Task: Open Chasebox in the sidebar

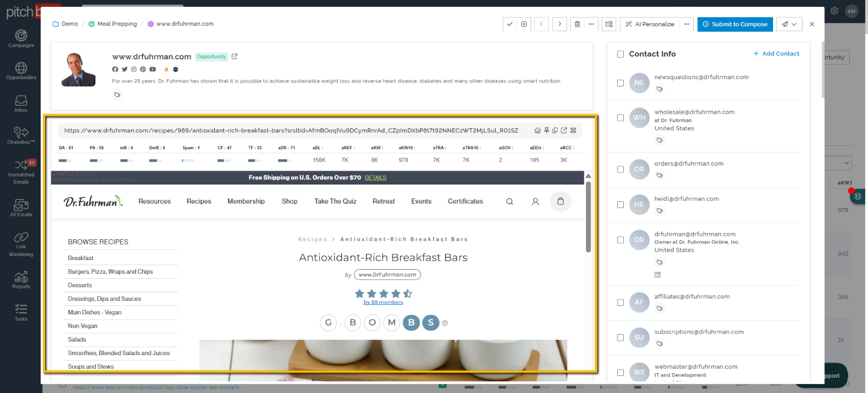Action: click(x=21, y=136)
